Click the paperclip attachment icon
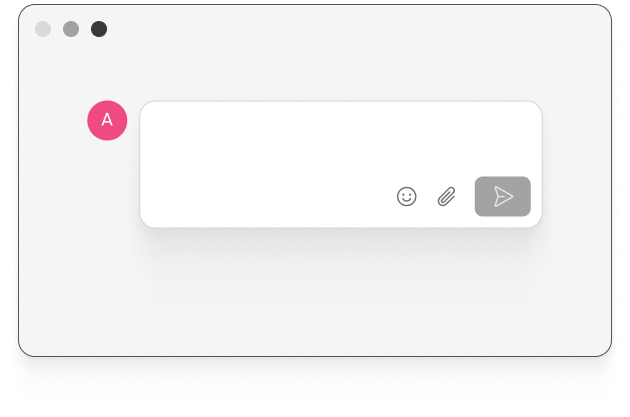This screenshot has height=417, width=630. tap(446, 196)
